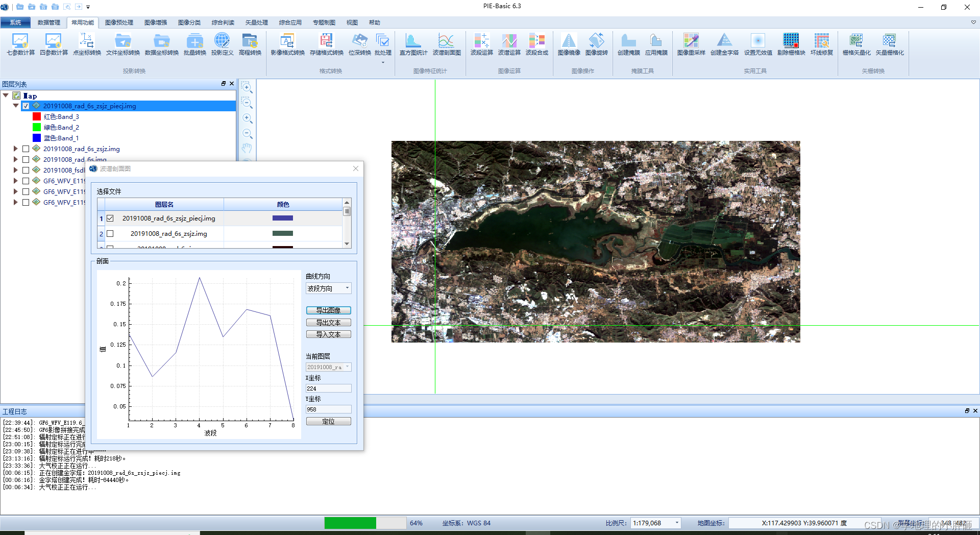Toggle checkbox of first GF6_WFV_E119 layer
The image size is (980, 535).
(26, 181)
